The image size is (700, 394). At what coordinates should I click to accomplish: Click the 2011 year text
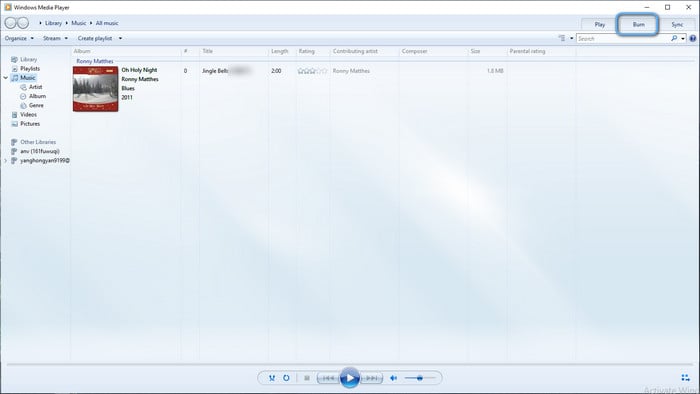[x=127, y=97]
